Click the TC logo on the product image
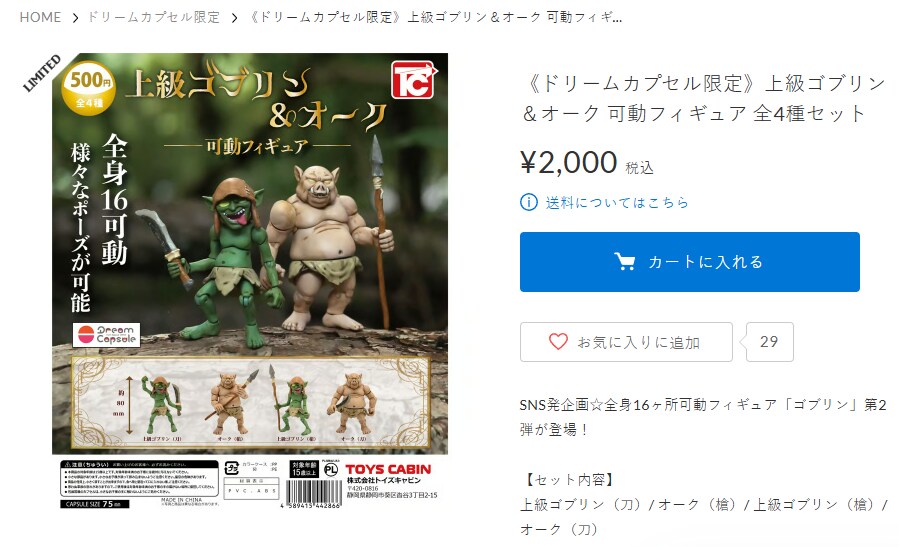Screen dimensions: 899x547 [414, 80]
